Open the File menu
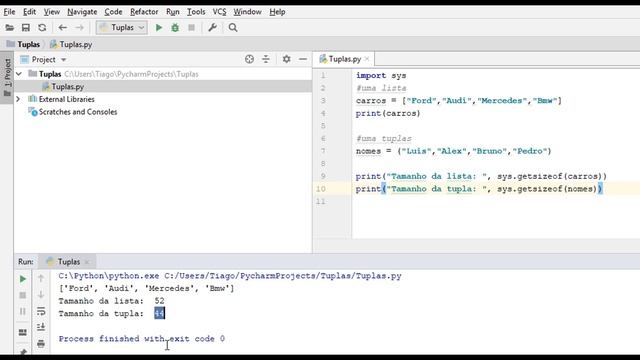Screen dimensions: 640x360 click(9, 12)
